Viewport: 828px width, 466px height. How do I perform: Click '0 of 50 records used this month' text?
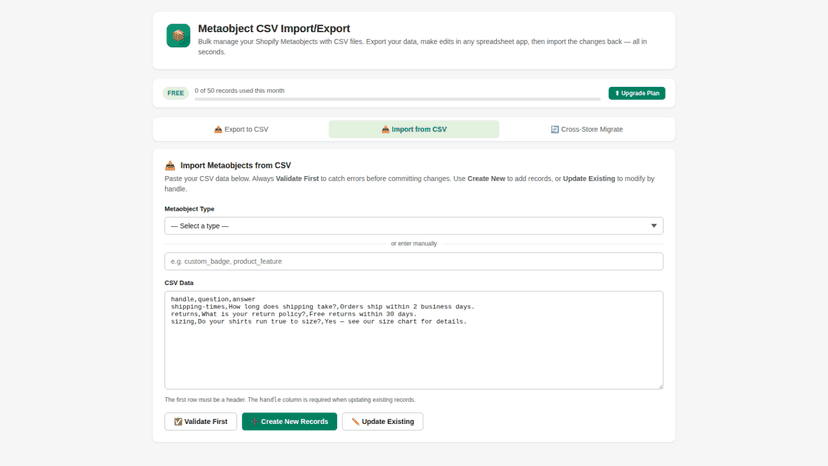pos(239,90)
